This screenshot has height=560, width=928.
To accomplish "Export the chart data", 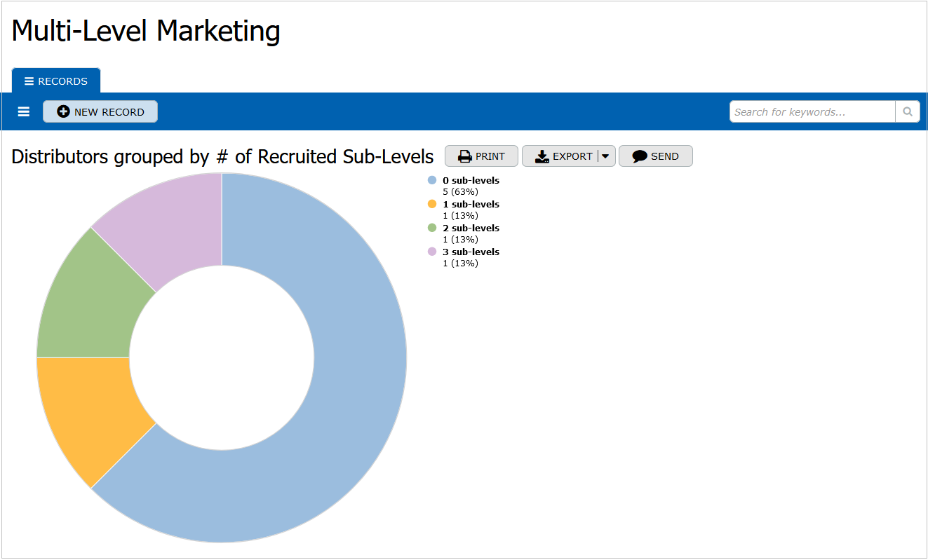I will (x=560, y=156).
